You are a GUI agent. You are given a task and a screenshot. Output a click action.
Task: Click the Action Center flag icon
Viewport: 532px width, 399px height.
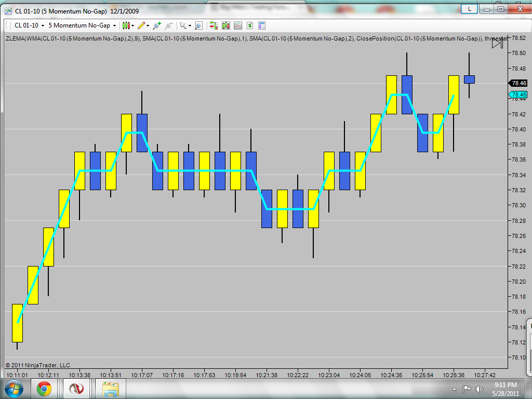coord(467,389)
